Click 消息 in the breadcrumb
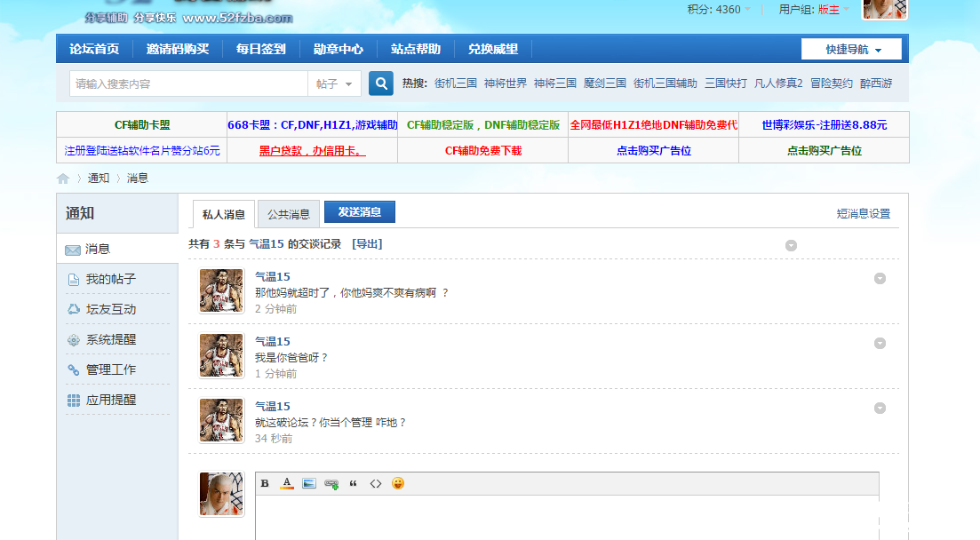 138,179
